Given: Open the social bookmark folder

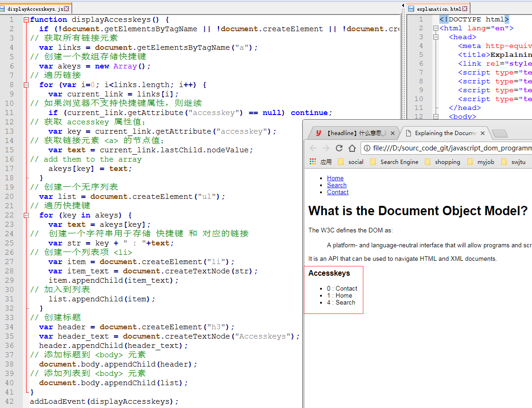Looking at the screenshot, I should coord(351,162).
